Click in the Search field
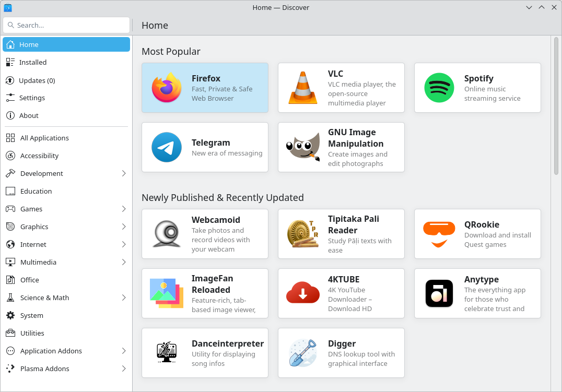The width and height of the screenshot is (562, 392). [66, 25]
